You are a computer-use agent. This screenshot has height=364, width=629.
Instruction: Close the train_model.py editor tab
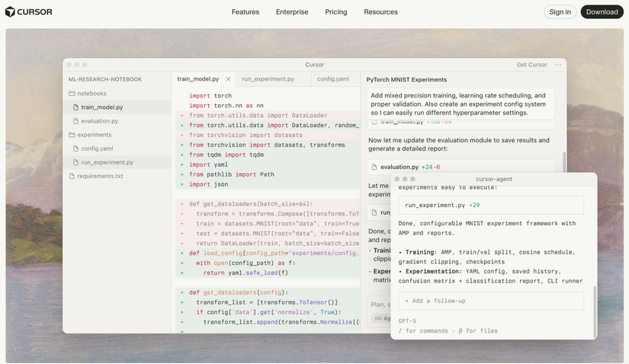coord(228,79)
